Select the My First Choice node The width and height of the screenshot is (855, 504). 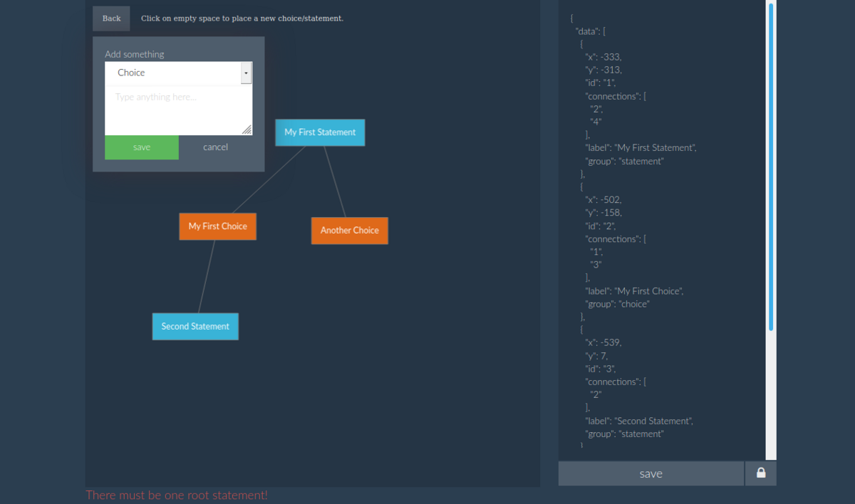pos(217,226)
